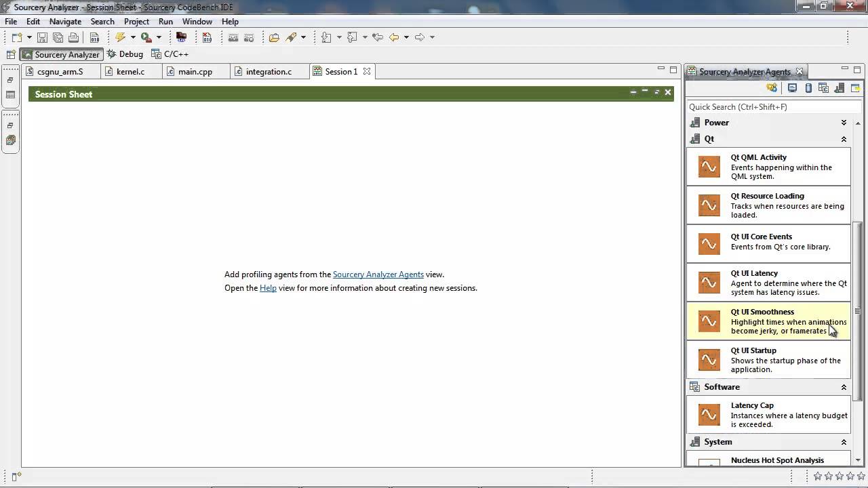Open the Project menu
868x488 pixels.
pyautogui.click(x=136, y=22)
